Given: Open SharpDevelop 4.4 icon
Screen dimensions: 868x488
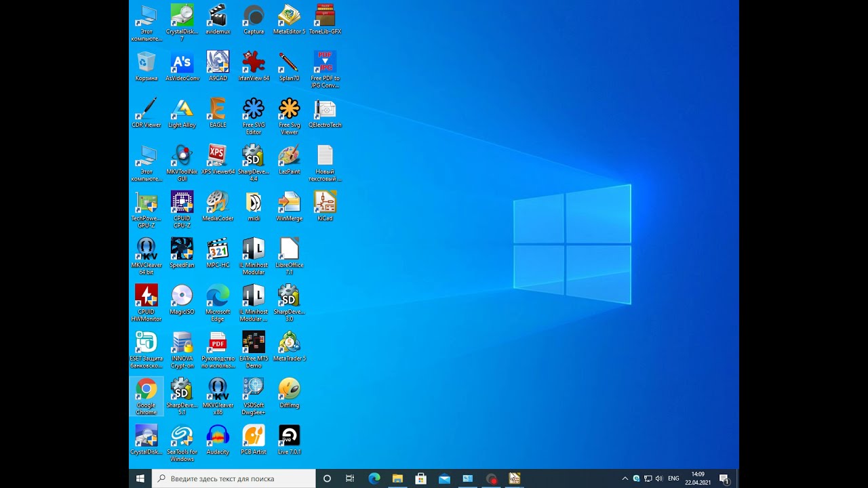Looking at the screenshot, I should (x=254, y=163).
